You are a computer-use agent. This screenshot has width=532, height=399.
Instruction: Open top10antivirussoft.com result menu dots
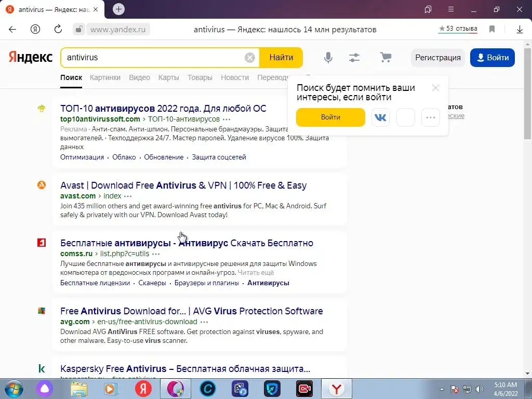tap(227, 119)
